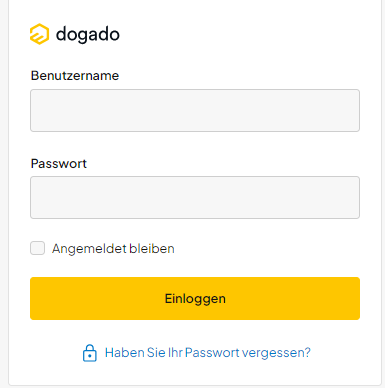Image resolution: width=385 pixels, height=388 pixels.
Task: Select the username text box
Action: 195,110
